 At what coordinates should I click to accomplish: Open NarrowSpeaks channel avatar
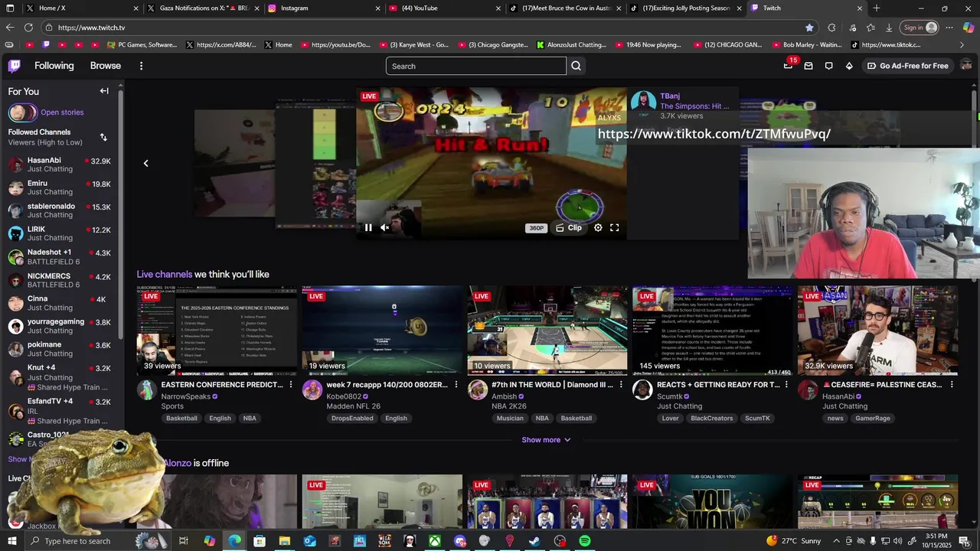(146, 390)
